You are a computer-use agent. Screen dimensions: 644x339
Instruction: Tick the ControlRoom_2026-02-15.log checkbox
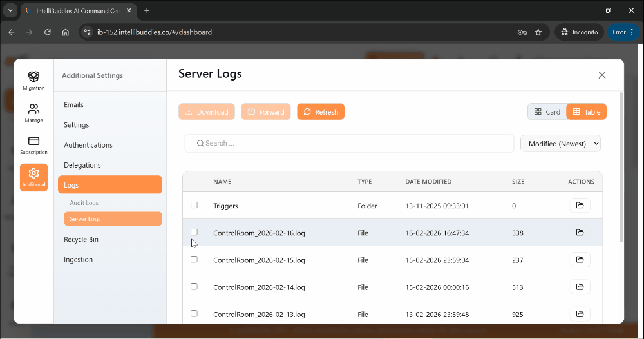coord(194,259)
